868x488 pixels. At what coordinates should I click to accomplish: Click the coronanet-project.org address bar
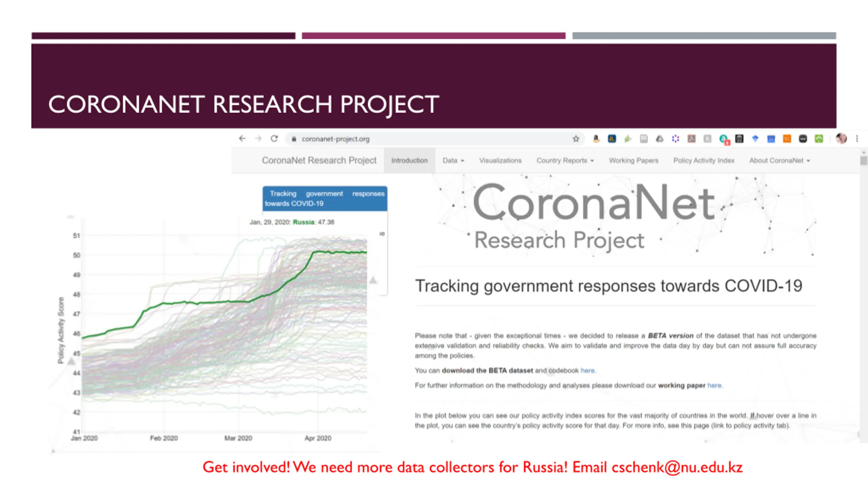point(435,139)
